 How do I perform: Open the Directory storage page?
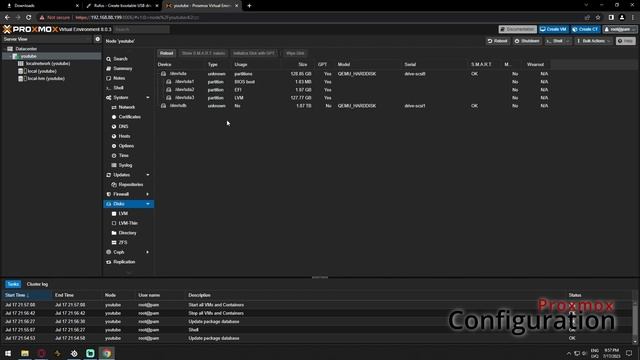[x=127, y=233]
